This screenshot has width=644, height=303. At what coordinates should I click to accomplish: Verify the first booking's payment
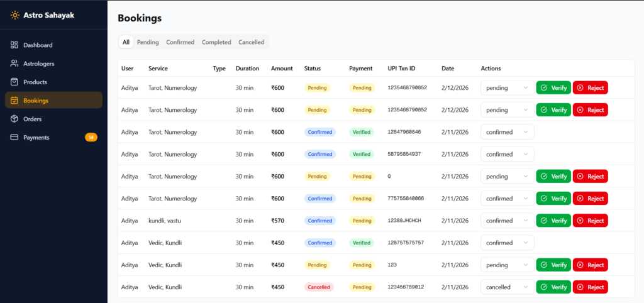pyautogui.click(x=553, y=88)
